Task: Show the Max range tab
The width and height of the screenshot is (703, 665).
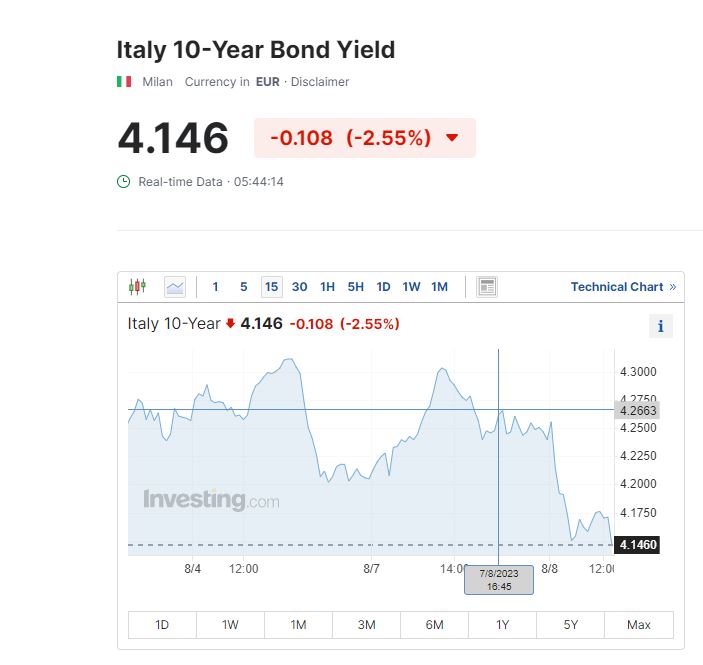Action: (638, 625)
